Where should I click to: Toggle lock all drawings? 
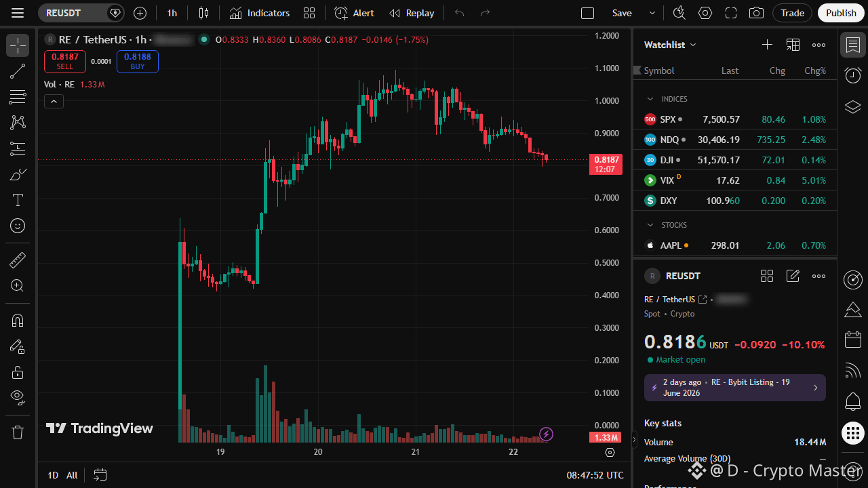tap(18, 372)
